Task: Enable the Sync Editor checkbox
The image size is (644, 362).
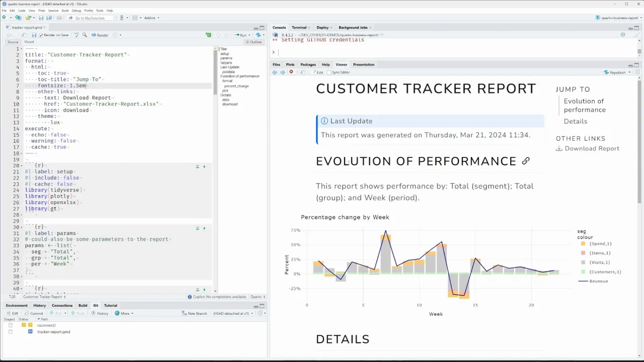Action: (329, 72)
